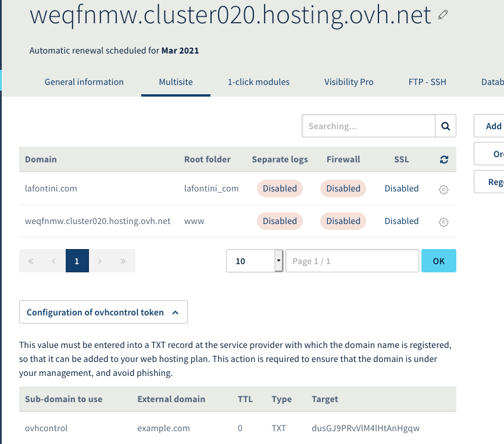
Task: Click Firewall Disabled badge for weqfnmw.cluster020.hosting.ovh.net
Action: coord(343,221)
